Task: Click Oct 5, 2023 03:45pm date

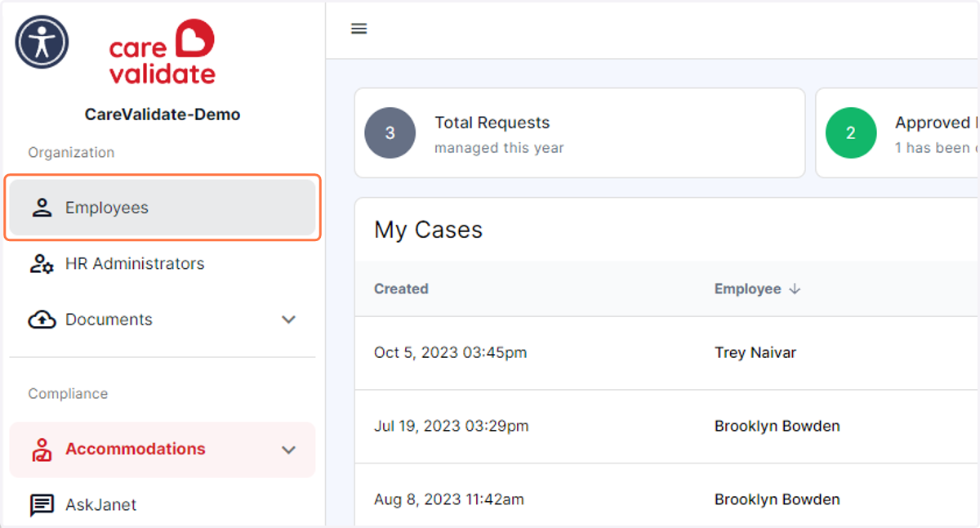Action: pos(450,353)
